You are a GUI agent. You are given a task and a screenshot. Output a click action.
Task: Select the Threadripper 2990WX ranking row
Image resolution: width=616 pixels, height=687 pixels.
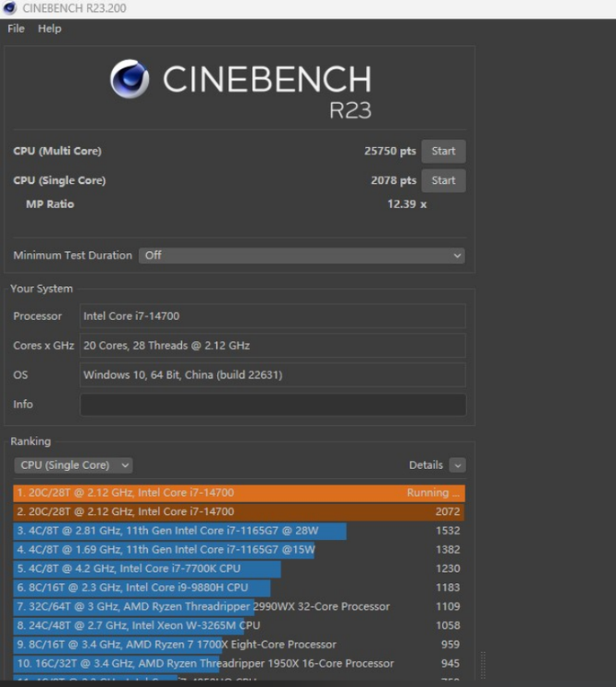(239, 607)
